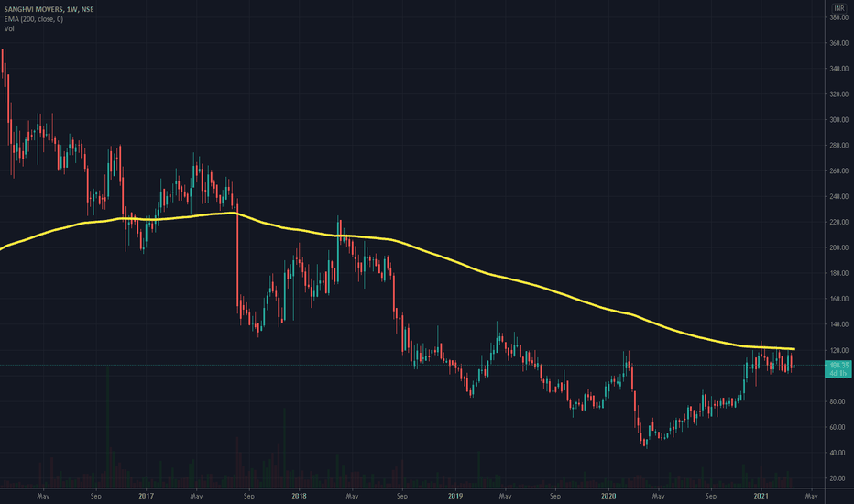Image resolution: width=854 pixels, height=504 pixels.
Task: Select the EMA (200, close, 0) indicator label
Action: (33, 19)
